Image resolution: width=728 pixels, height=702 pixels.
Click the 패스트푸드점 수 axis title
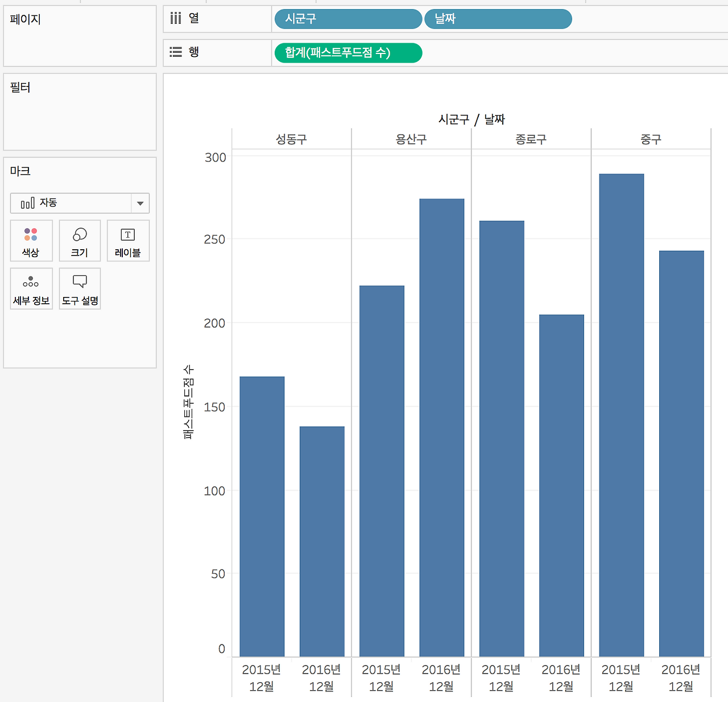(189, 402)
